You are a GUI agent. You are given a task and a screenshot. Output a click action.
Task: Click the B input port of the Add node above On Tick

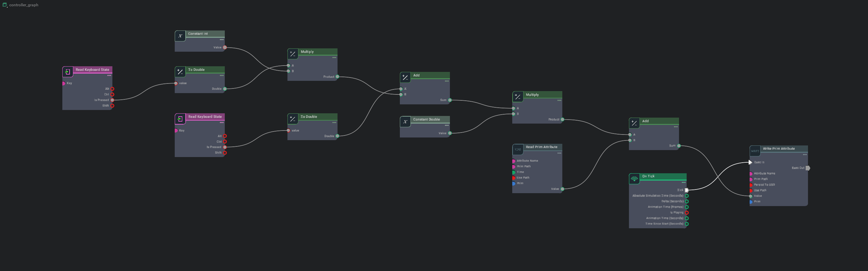point(630,140)
